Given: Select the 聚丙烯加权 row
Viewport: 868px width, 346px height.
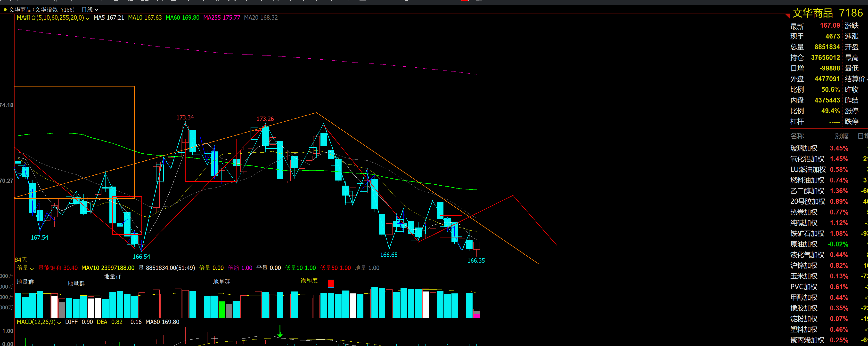Looking at the screenshot, I should tap(829, 340).
